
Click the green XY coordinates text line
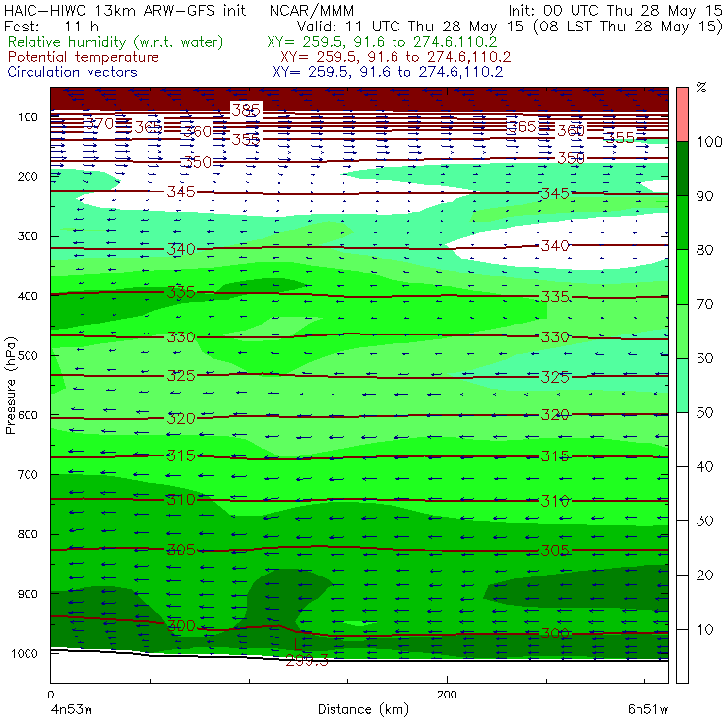point(382,42)
